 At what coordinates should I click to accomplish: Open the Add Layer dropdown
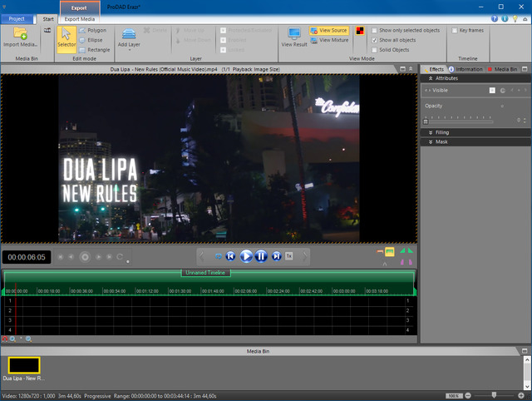click(129, 50)
